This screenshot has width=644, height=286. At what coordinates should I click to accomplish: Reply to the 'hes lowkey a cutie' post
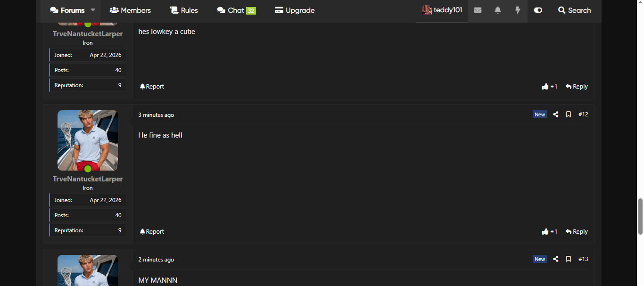tap(577, 87)
